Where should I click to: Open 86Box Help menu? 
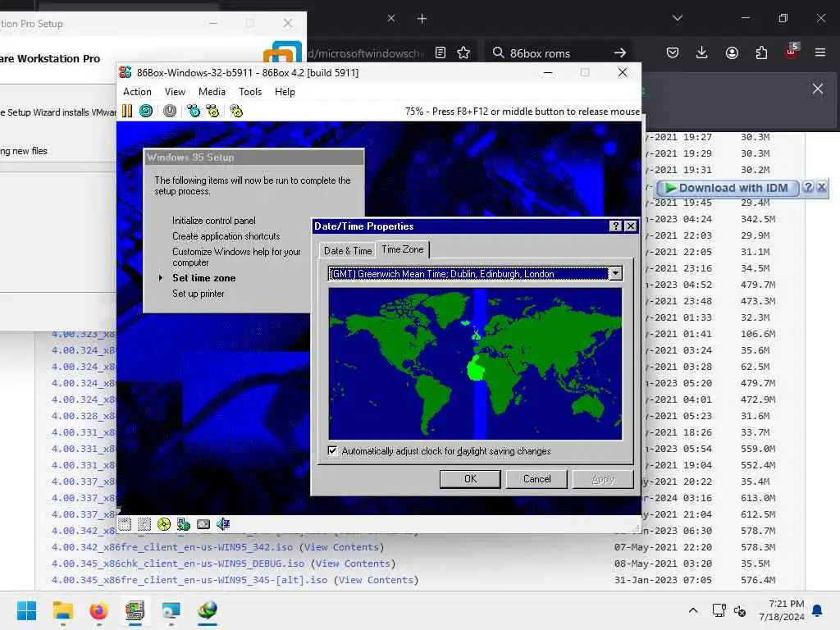point(285,92)
